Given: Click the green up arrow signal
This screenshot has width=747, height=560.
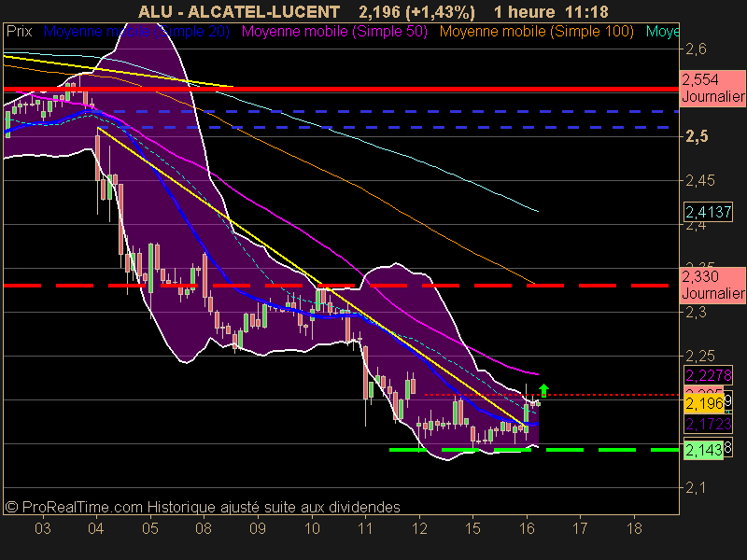Looking at the screenshot, I should point(543,390).
